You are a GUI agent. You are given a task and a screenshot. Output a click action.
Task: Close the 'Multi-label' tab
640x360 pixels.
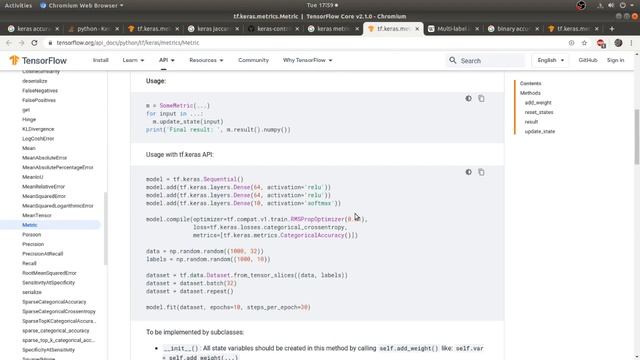pos(477,29)
